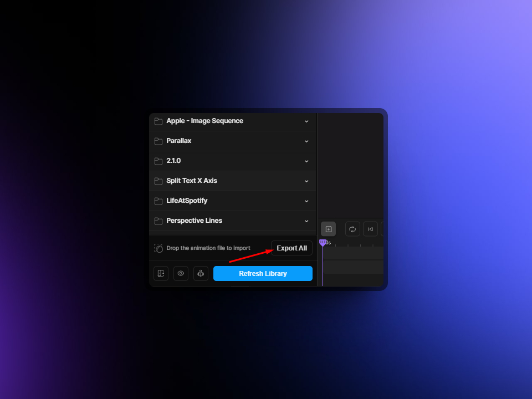532x399 pixels.
Task: Select the Parallax folder label
Action: pos(179,141)
